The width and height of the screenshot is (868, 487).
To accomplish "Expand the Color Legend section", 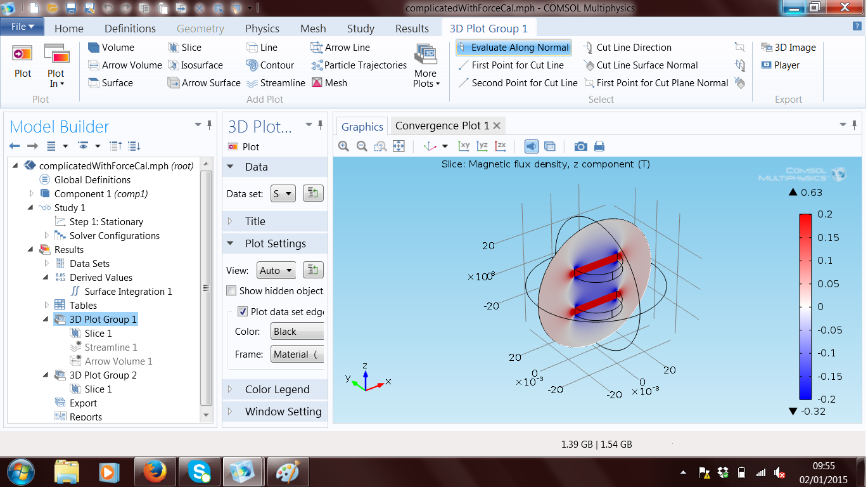I will click(x=277, y=389).
